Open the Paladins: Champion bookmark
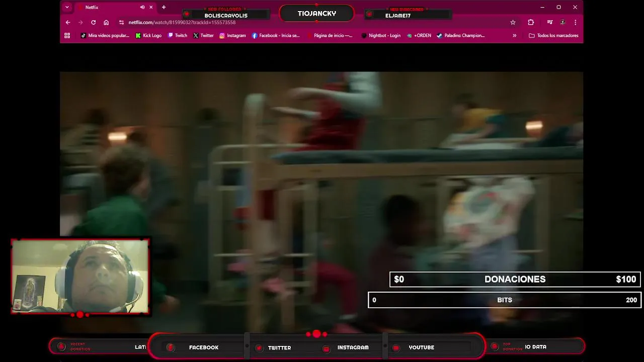The image size is (644, 362). pyautogui.click(x=461, y=36)
